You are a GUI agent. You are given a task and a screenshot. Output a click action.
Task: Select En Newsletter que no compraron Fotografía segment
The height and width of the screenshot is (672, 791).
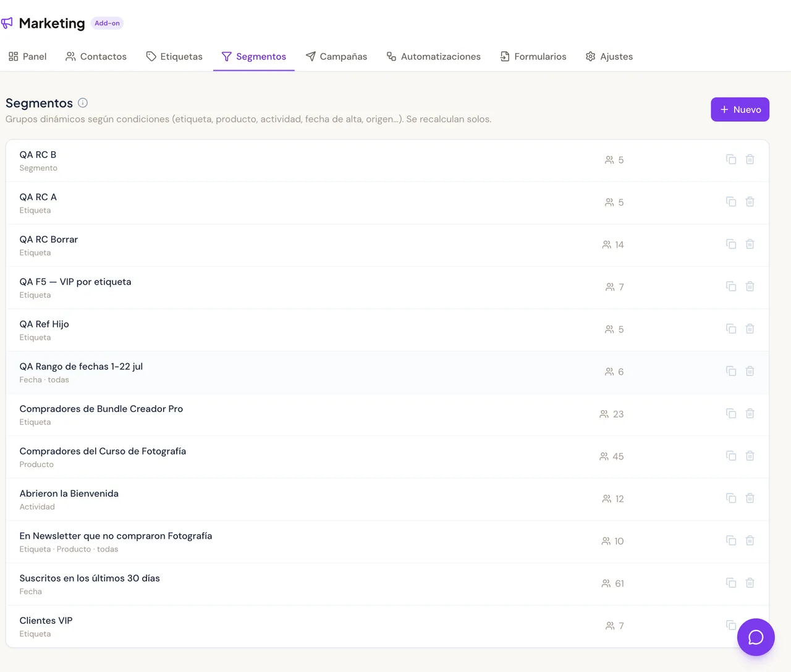tap(387, 542)
